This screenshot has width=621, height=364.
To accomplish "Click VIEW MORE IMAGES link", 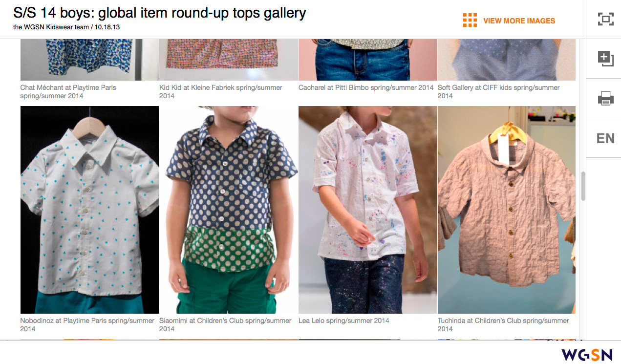I will pyautogui.click(x=519, y=21).
